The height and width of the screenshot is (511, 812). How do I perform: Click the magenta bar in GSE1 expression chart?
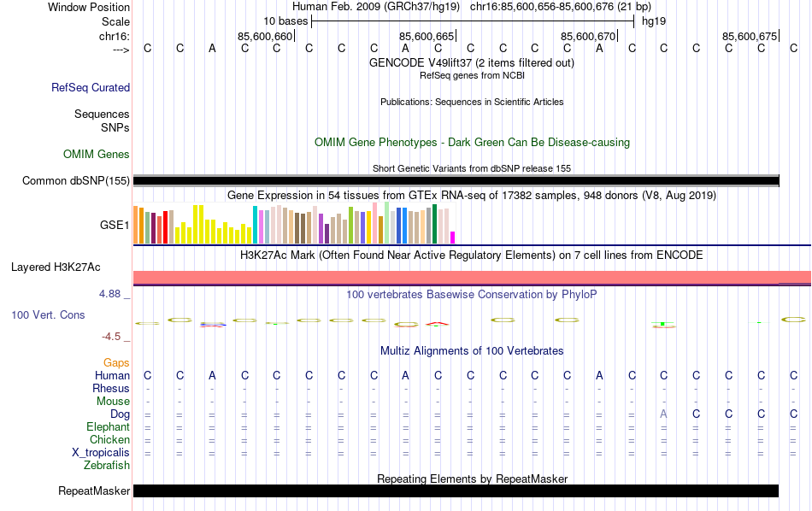pos(453,238)
